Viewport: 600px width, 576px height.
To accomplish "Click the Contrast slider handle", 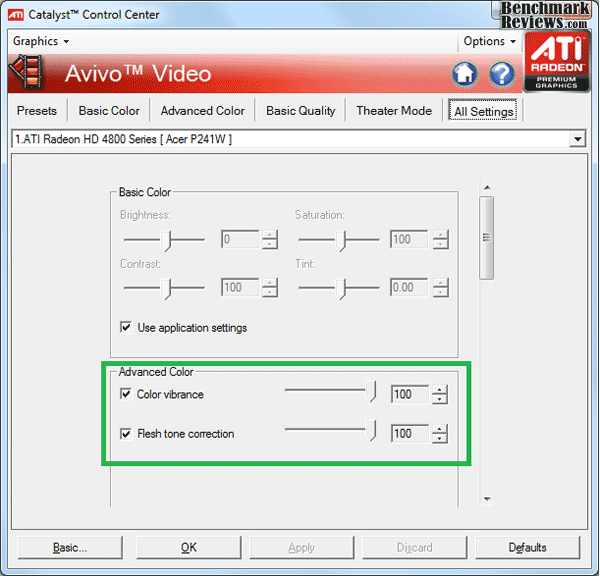I will coord(166,289).
